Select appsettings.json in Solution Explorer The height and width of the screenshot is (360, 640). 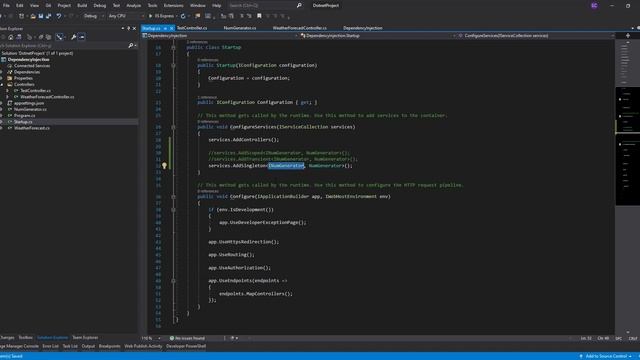(x=29, y=103)
